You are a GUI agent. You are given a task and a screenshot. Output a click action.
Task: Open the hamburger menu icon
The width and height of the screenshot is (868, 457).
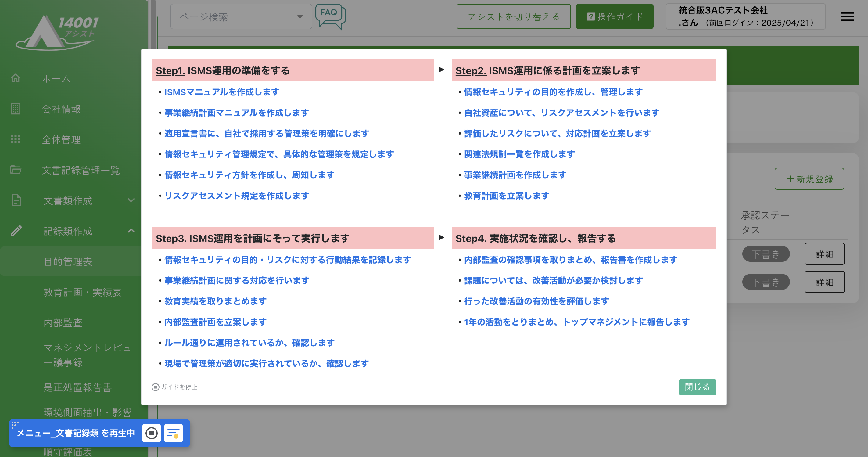click(847, 16)
